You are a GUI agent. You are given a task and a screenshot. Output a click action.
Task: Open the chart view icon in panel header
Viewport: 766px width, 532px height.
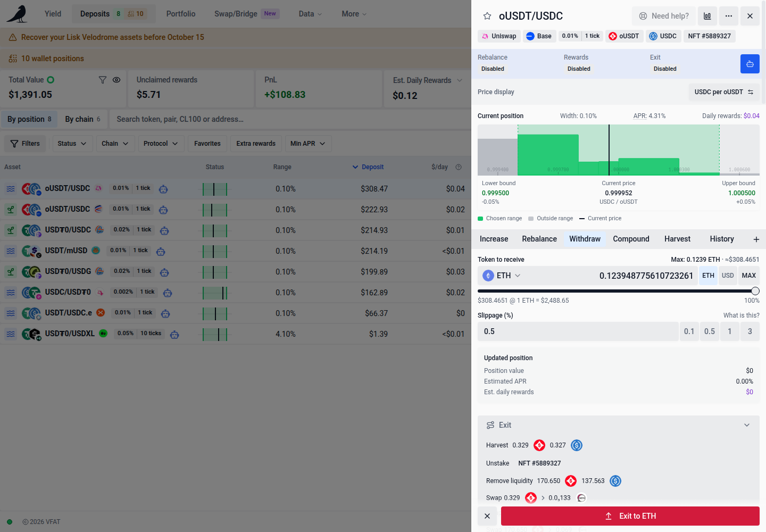point(707,16)
